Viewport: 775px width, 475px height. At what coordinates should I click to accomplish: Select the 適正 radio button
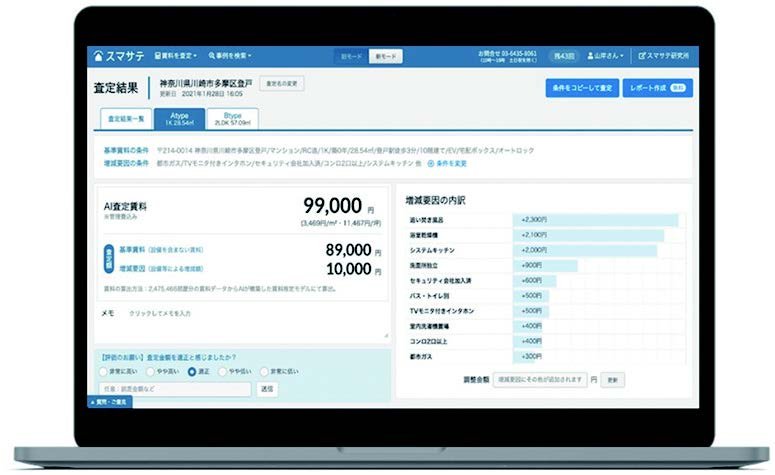tap(192, 371)
